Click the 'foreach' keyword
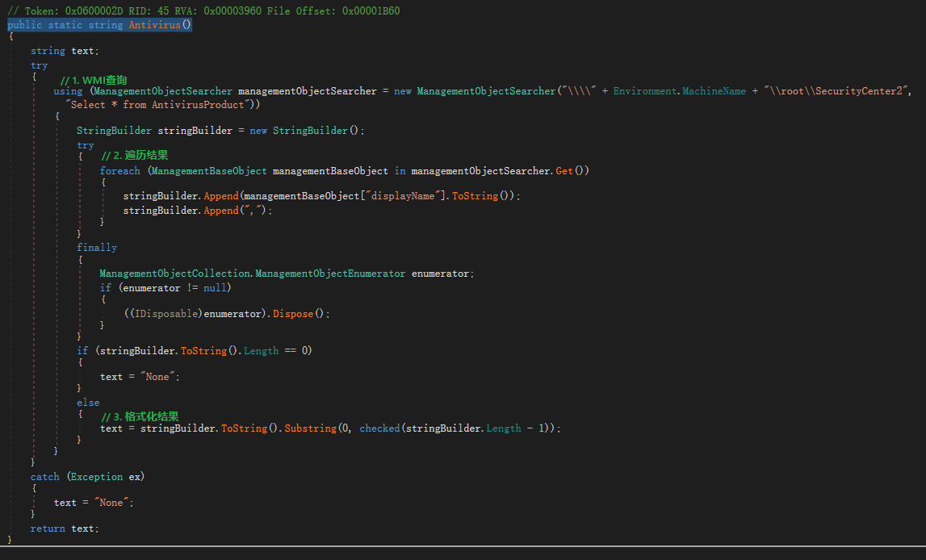Image resolution: width=926 pixels, height=560 pixels. point(119,170)
